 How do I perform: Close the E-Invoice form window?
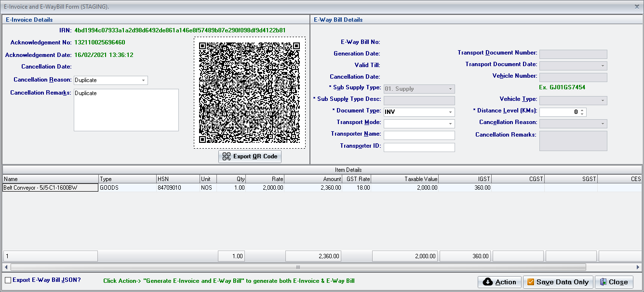pos(637,7)
